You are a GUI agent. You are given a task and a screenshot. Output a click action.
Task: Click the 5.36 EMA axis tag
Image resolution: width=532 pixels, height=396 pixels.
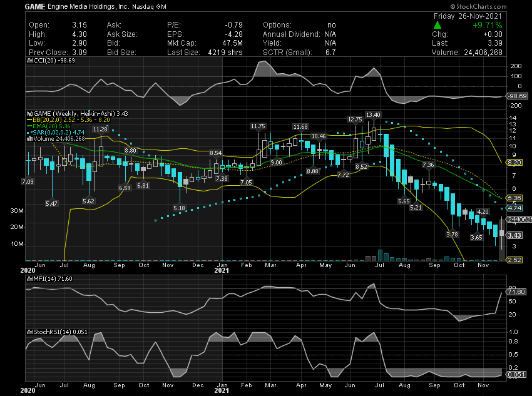click(x=514, y=198)
